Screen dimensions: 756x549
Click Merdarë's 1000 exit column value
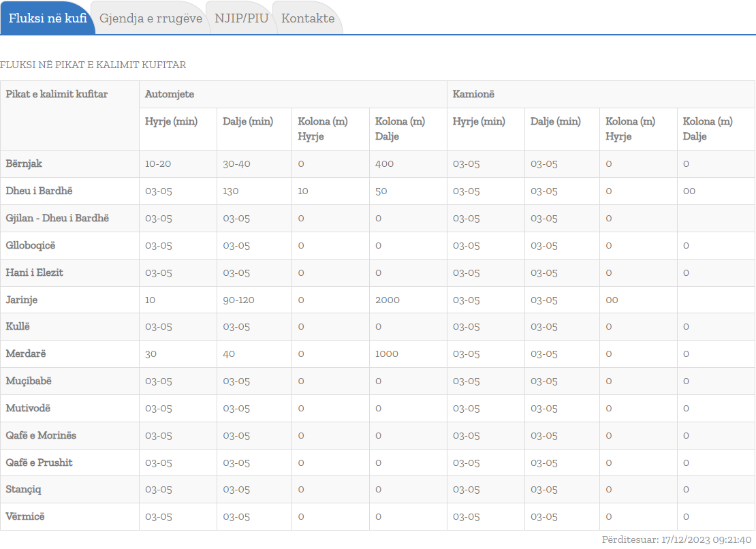pos(386,354)
